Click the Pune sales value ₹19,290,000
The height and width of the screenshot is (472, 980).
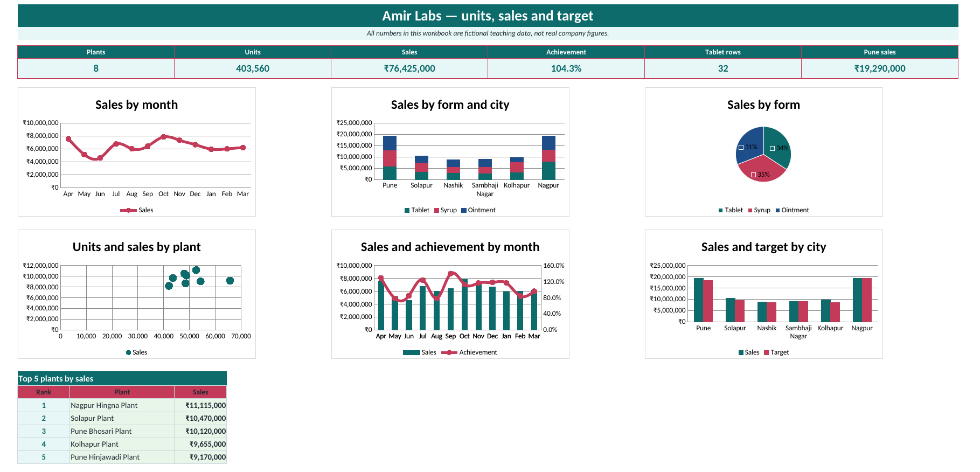point(880,68)
